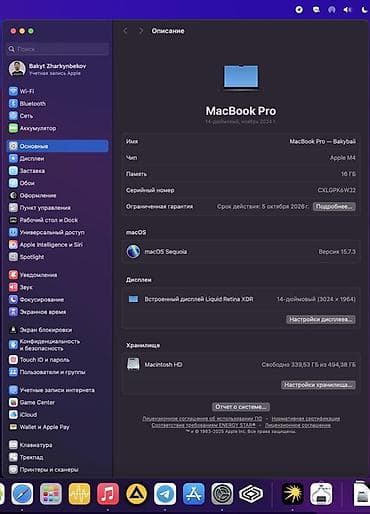Open Трекпад trackpad settings
370x514 pixels.
(57, 457)
